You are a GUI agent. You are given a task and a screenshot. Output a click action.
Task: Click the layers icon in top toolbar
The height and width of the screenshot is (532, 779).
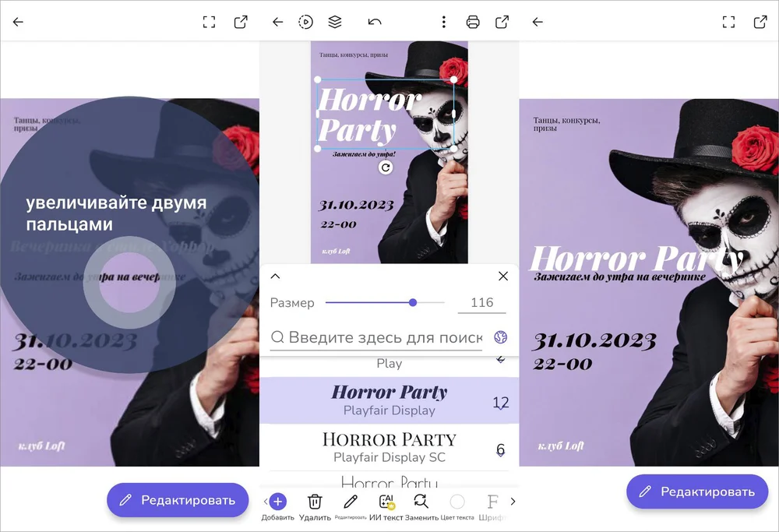(335, 22)
